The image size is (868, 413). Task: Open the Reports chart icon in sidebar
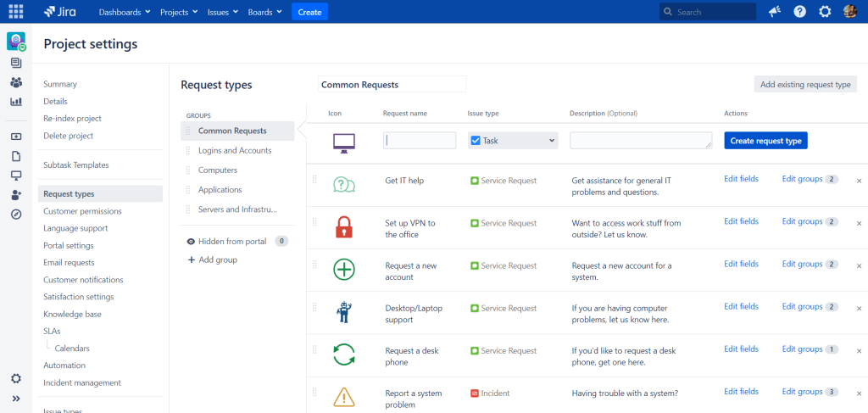coord(16,102)
